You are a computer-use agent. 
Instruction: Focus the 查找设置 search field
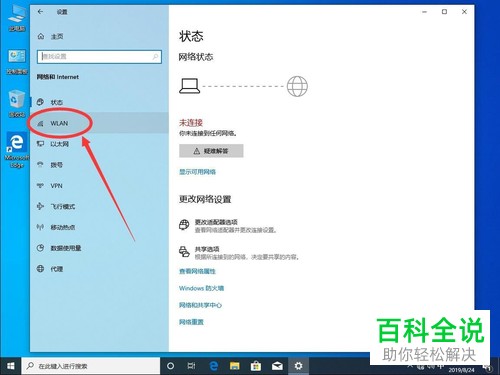pos(99,57)
